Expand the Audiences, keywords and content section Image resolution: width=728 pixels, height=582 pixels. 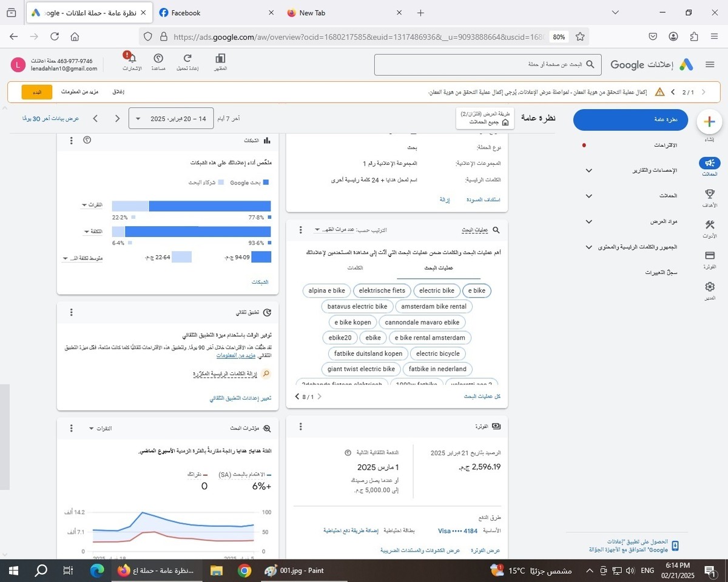click(588, 247)
